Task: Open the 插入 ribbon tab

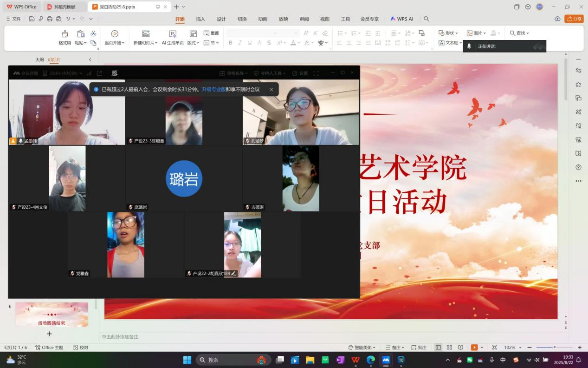Action: coord(200,19)
